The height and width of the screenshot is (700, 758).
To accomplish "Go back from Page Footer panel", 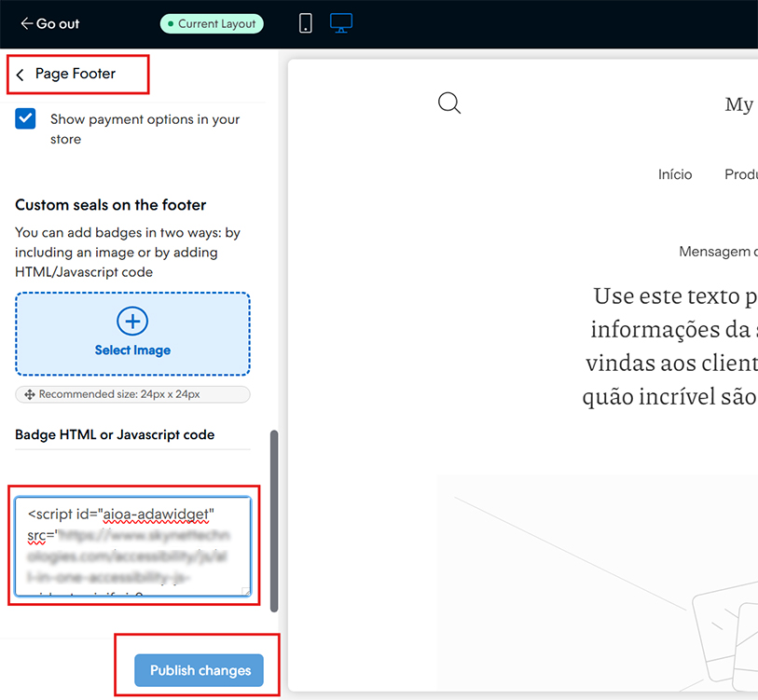I will 20,75.
